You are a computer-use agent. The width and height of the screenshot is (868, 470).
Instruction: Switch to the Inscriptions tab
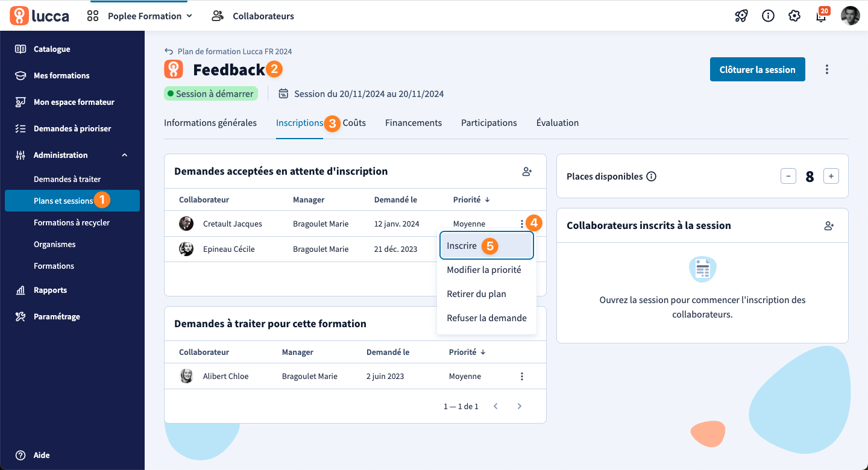tap(300, 122)
